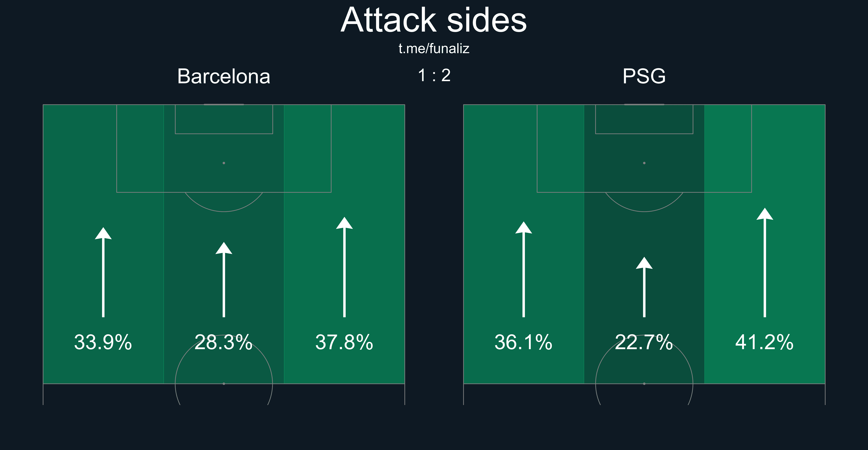Click the arrow above Barcelona's 28.3% label

224,280
